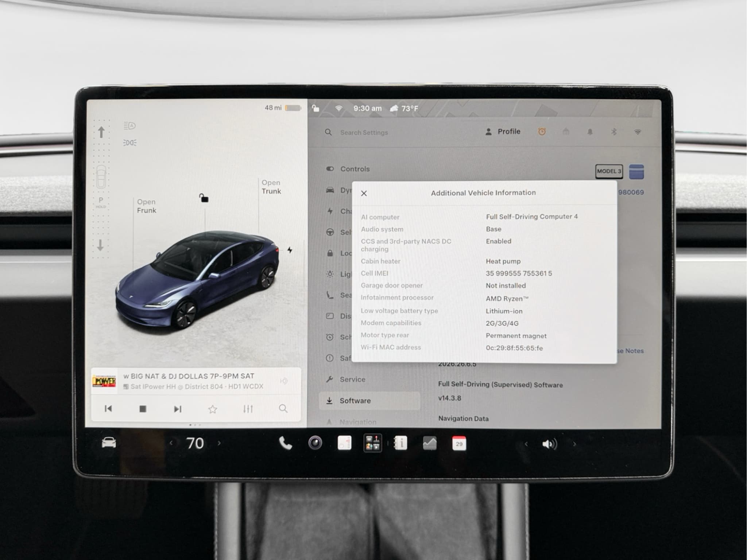Toggle the parking lights icon

(x=130, y=143)
